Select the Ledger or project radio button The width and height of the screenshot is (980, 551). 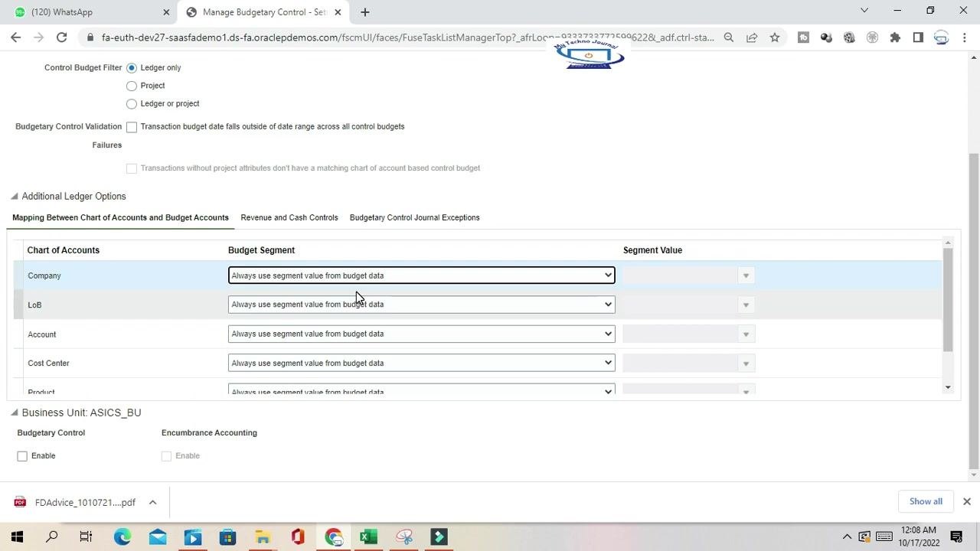tap(132, 104)
